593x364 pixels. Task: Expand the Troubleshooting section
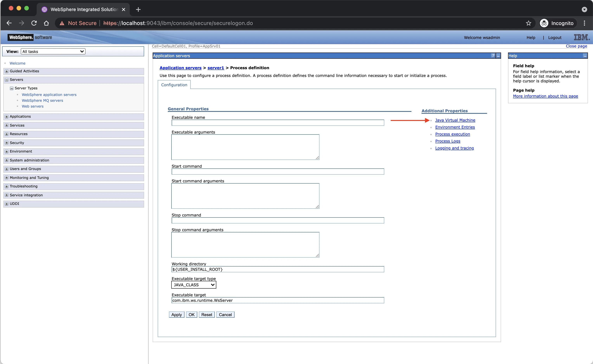(7, 186)
